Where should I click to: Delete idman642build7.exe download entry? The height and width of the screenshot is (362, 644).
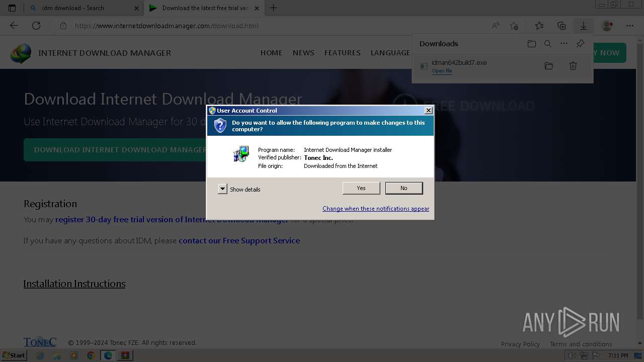(x=573, y=66)
